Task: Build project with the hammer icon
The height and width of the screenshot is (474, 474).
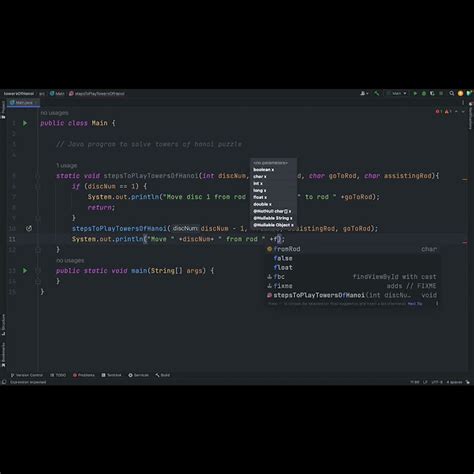Action: tap(377, 93)
